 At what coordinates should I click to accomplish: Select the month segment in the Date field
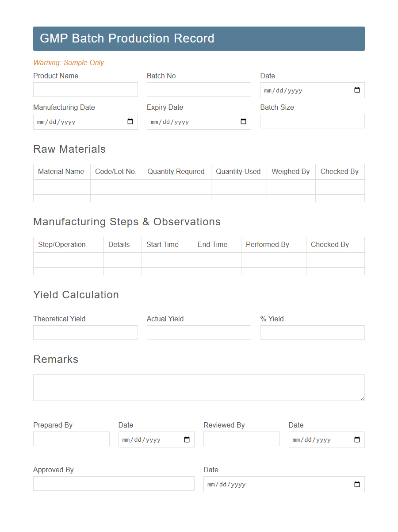[268, 90]
